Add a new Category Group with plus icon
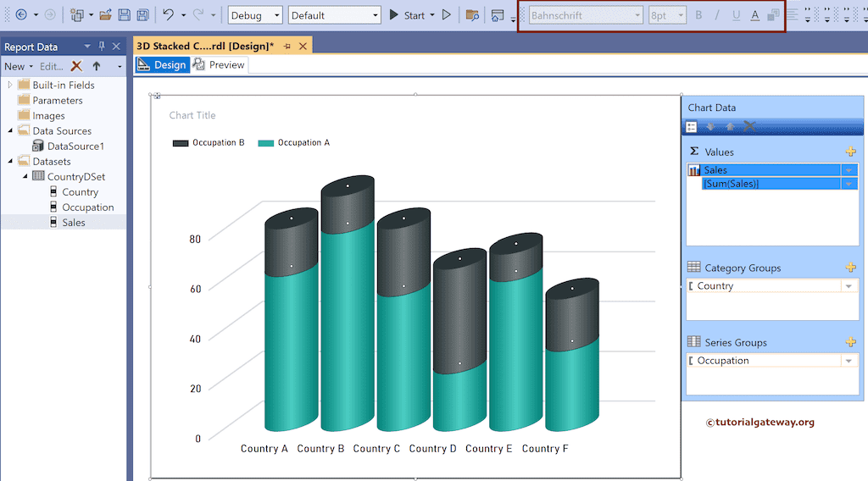 pos(850,268)
